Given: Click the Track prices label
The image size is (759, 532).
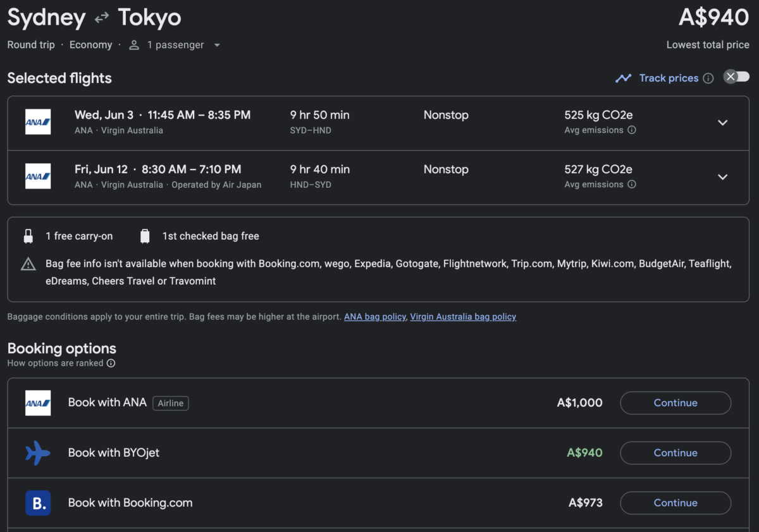Looking at the screenshot, I should 669,78.
